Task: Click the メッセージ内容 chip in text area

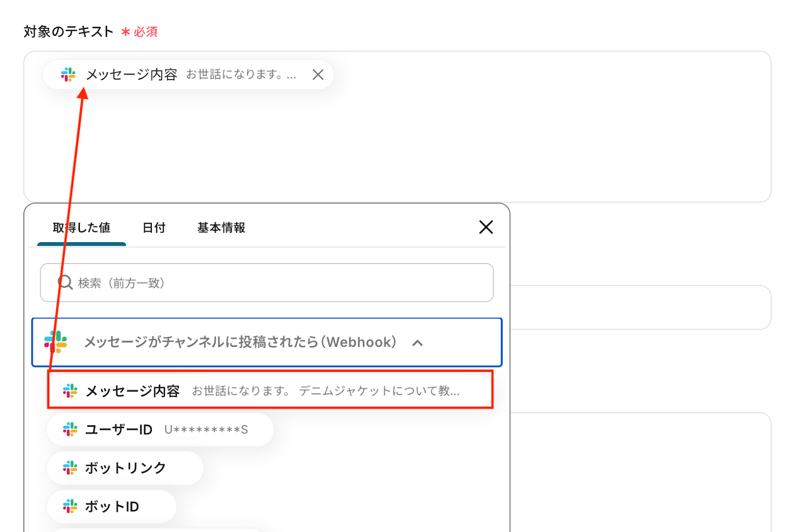Action: 188,74
